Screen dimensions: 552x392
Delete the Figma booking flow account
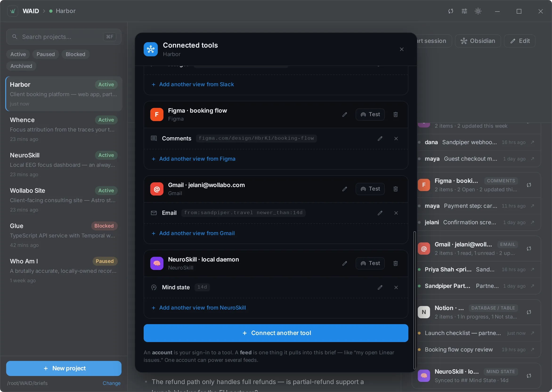click(396, 114)
